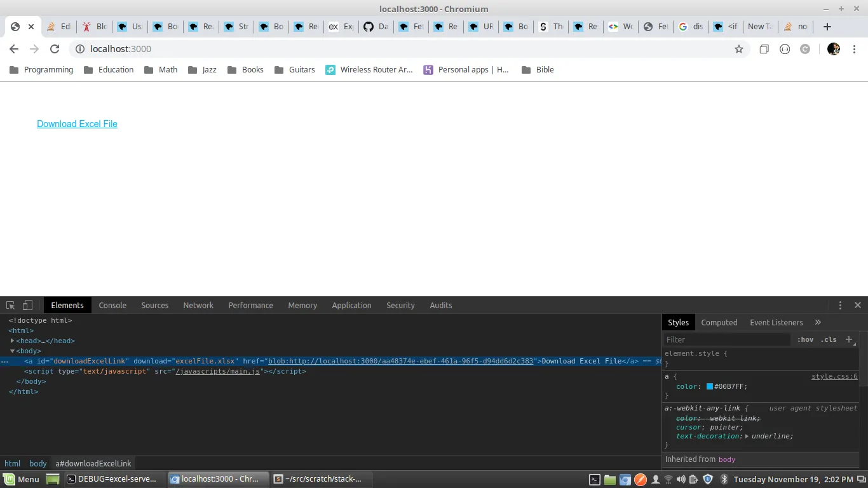Add a new style rule with plus icon

(x=849, y=339)
